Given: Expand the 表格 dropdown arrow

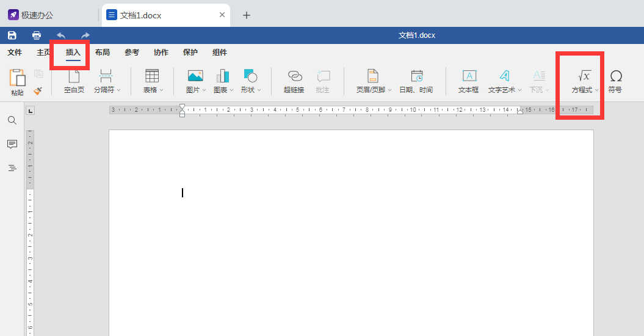Looking at the screenshot, I should coord(161,90).
